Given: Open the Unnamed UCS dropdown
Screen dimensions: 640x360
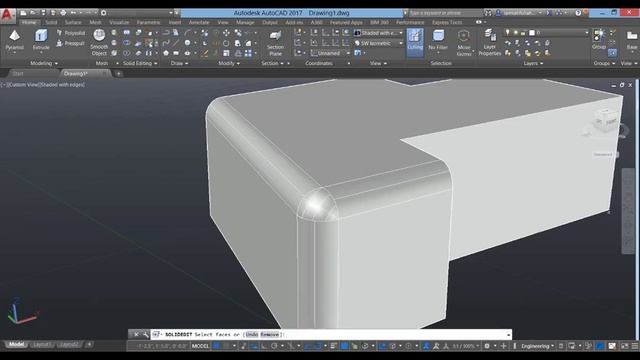Looking at the screenshot, I should [x=330, y=53].
